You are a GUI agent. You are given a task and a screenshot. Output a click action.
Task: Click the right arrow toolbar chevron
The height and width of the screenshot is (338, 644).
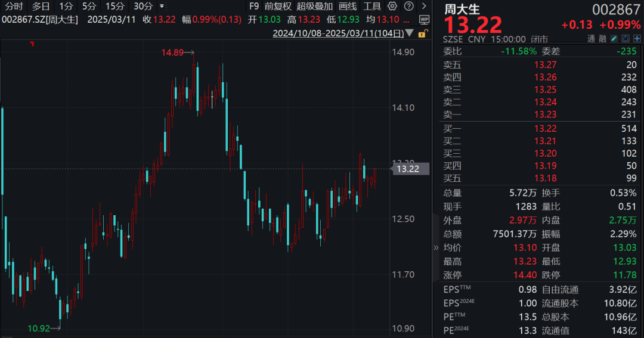(424, 6)
